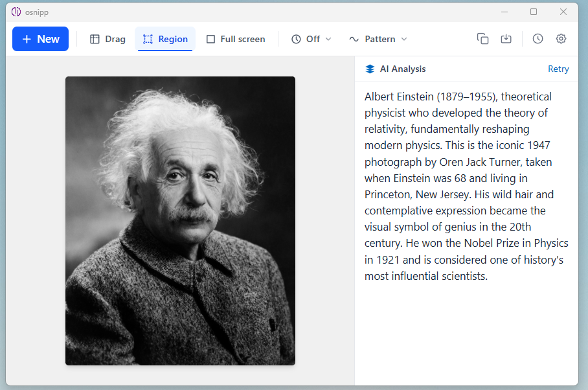This screenshot has width=588, height=390.
Task: Copy the snip to clipboard
Action: [482, 39]
